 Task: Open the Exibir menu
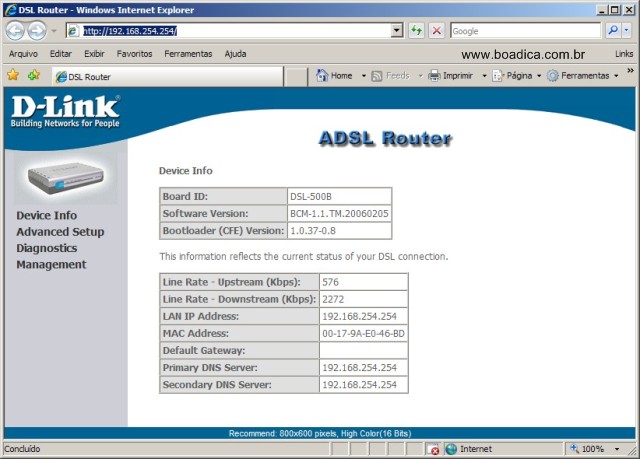[94, 54]
